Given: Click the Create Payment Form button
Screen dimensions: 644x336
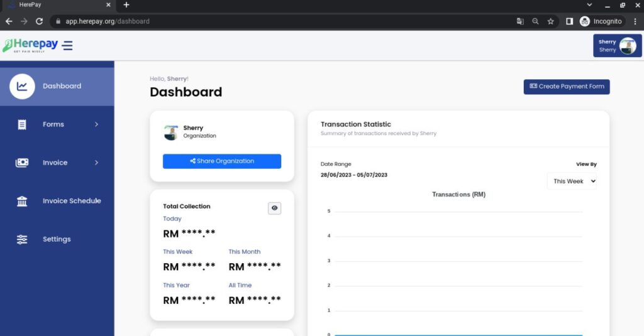Looking at the screenshot, I should click(566, 87).
